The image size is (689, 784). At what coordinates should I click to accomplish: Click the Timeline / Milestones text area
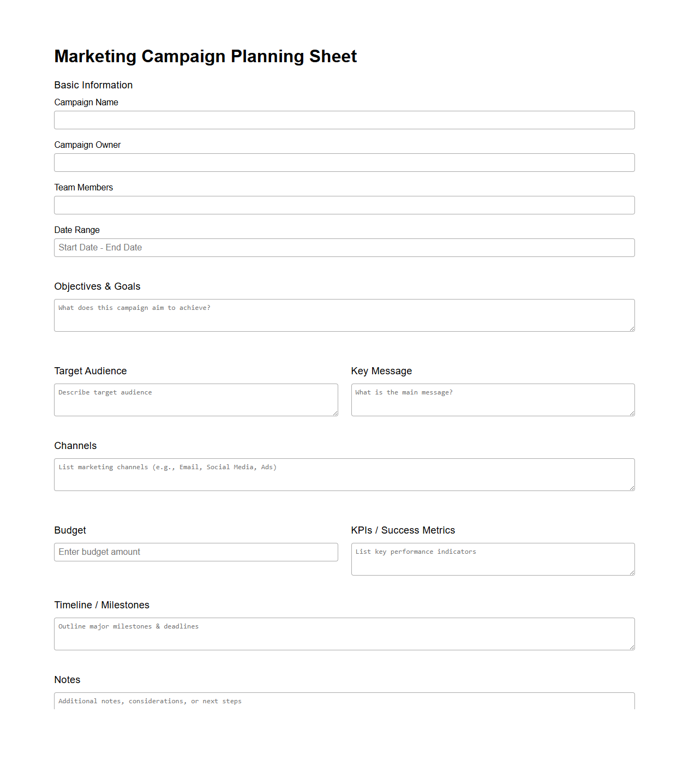pos(344,633)
